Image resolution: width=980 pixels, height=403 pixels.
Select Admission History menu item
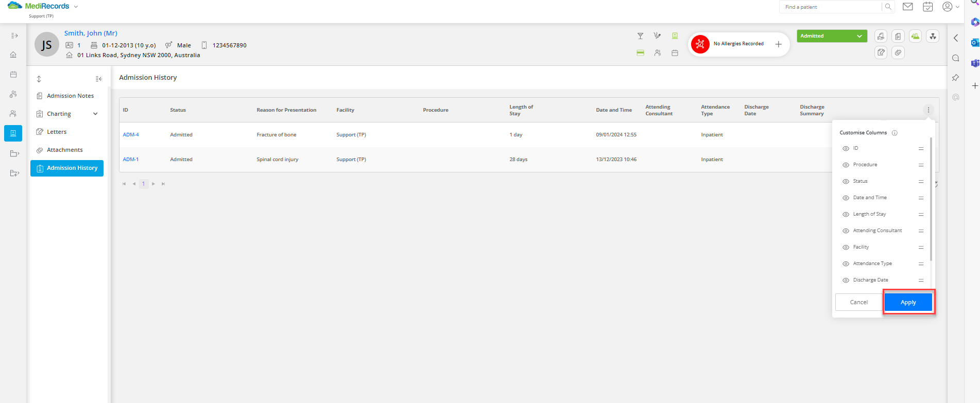(x=67, y=168)
